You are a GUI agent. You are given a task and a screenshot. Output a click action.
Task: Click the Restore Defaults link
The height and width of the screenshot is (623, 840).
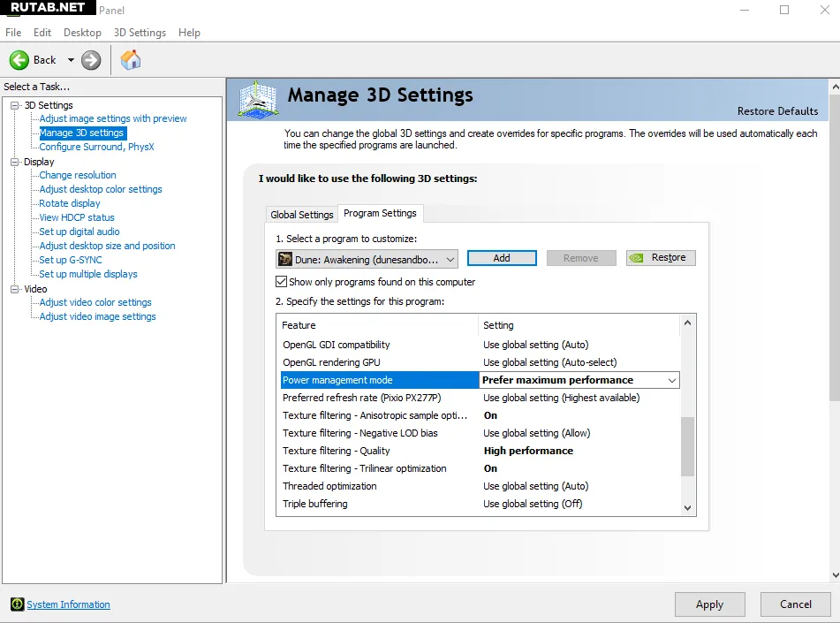[x=777, y=111]
